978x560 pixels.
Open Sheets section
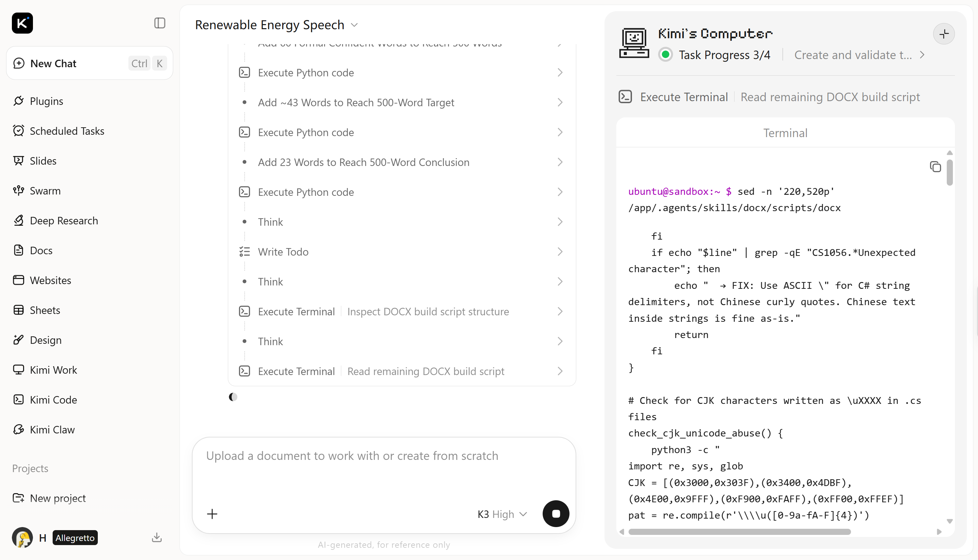(90, 310)
